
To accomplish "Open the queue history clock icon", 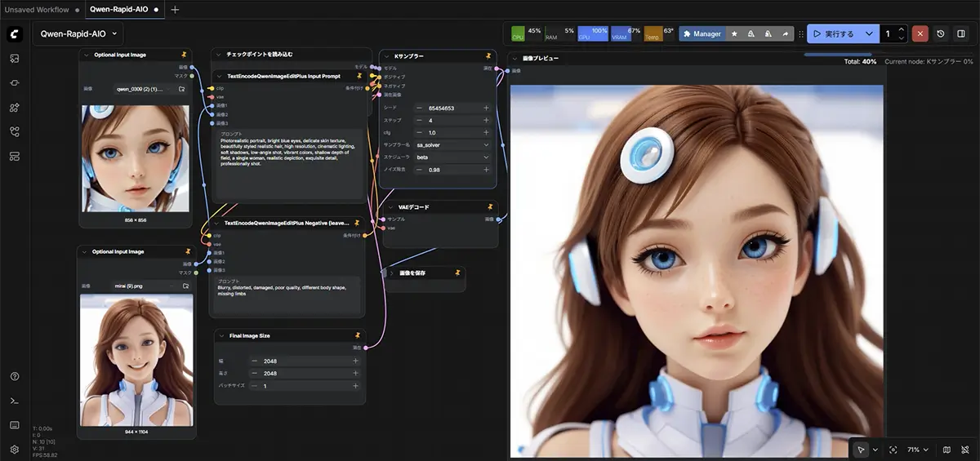I will pos(941,34).
